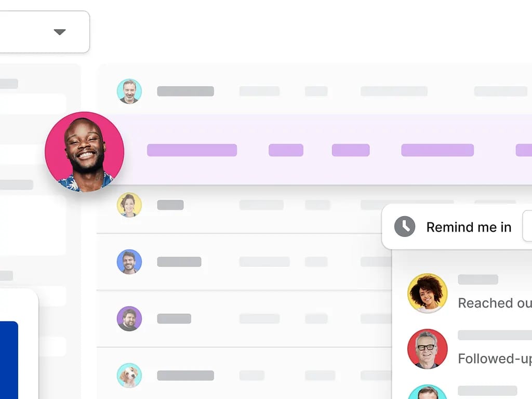
Task: Click the large avatar on pink background
Action: [x=85, y=152]
